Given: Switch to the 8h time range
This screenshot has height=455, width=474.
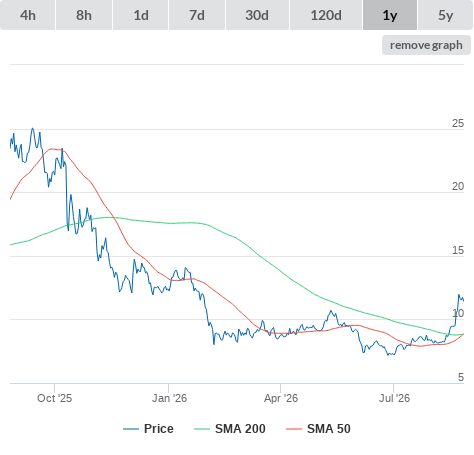Looking at the screenshot, I should tap(84, 15).
